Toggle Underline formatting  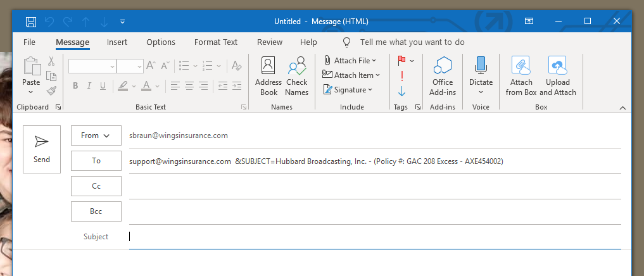pyautogui.click(x=102, y=85)
